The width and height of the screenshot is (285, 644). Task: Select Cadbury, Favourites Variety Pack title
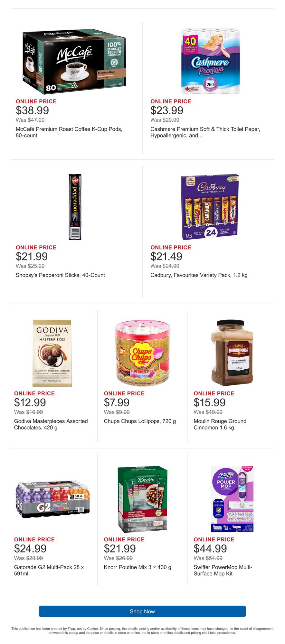click(199, 275)
